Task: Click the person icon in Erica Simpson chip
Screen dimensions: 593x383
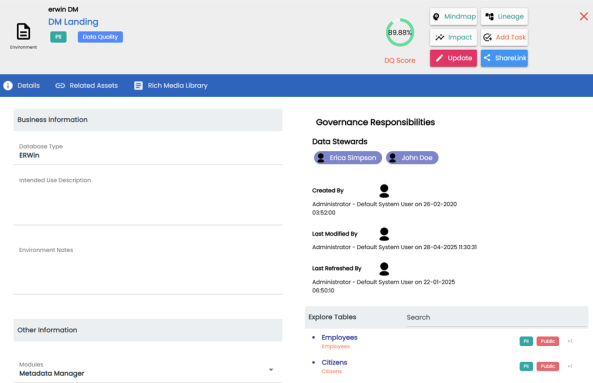Action: click(x=321, y=158)
